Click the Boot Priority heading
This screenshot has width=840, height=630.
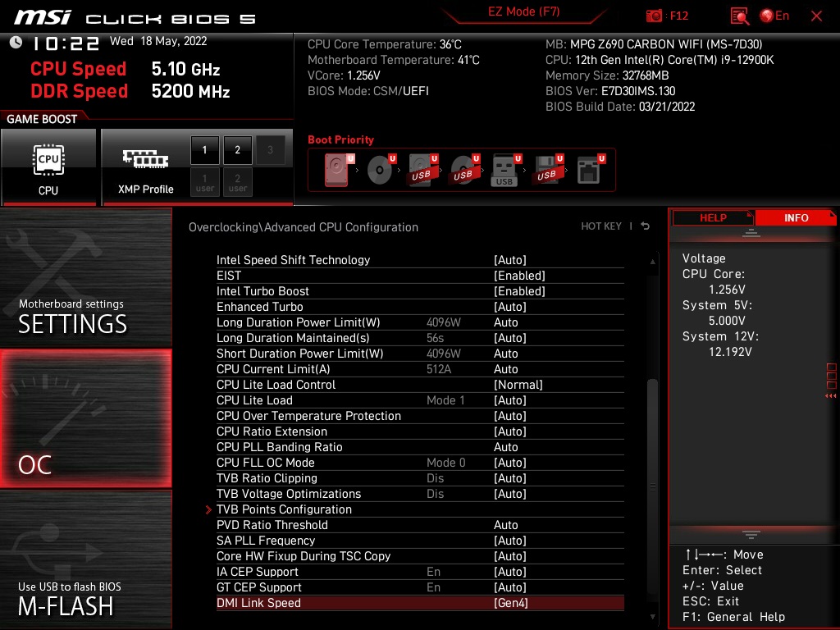[340, 139]
